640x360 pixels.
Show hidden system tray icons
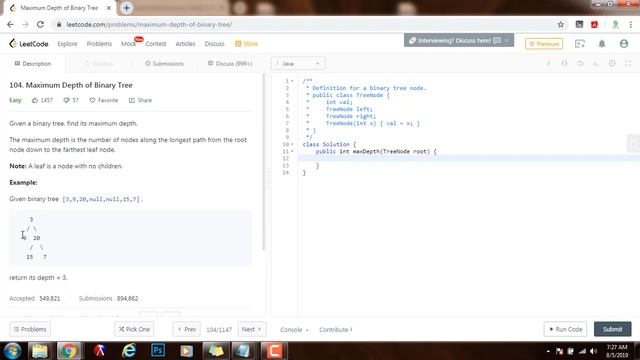coord(548,351)
